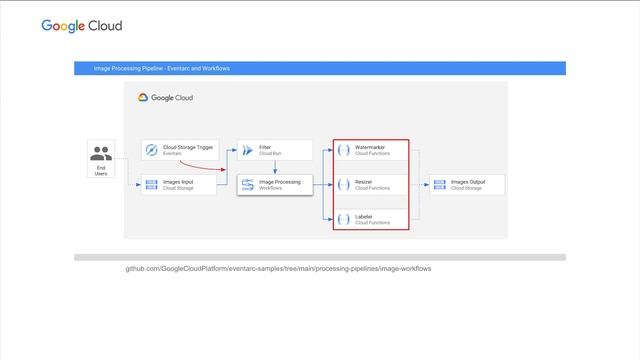640x360 pixels.
Task: Select the 'Cloud Storage Trigger' label
Action: [188, 147]
